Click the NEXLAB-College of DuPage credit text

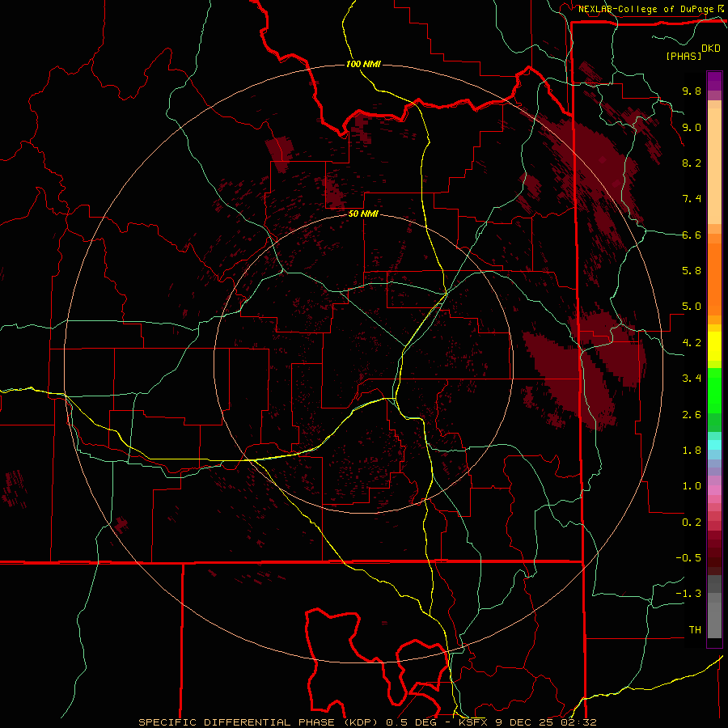click(x=645, y=9)
